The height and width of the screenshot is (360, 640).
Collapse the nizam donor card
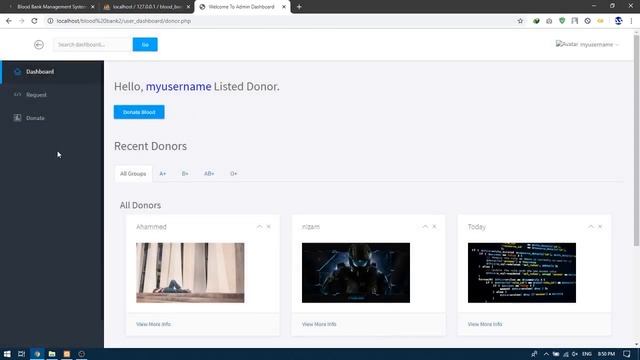(x=425, y=227)
